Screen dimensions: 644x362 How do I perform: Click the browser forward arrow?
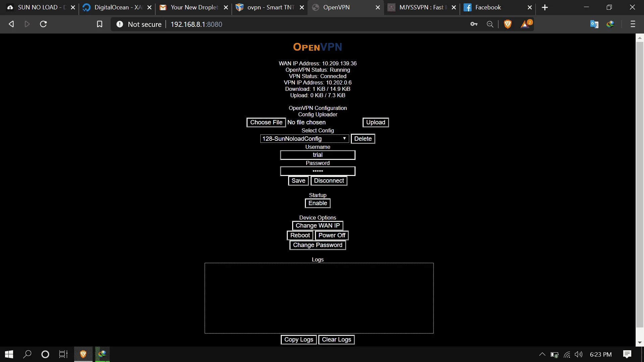point(27,24)
